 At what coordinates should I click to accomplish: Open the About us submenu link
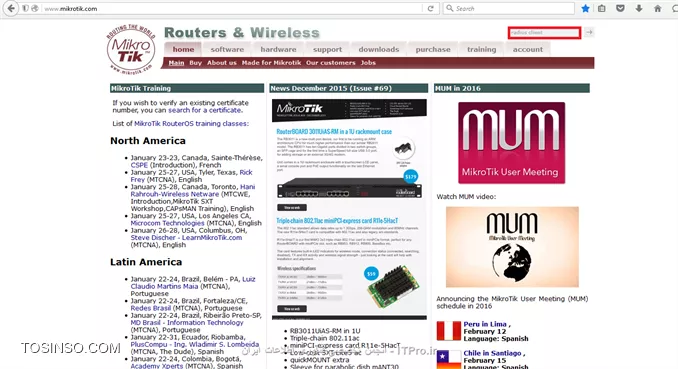[222, 63]
